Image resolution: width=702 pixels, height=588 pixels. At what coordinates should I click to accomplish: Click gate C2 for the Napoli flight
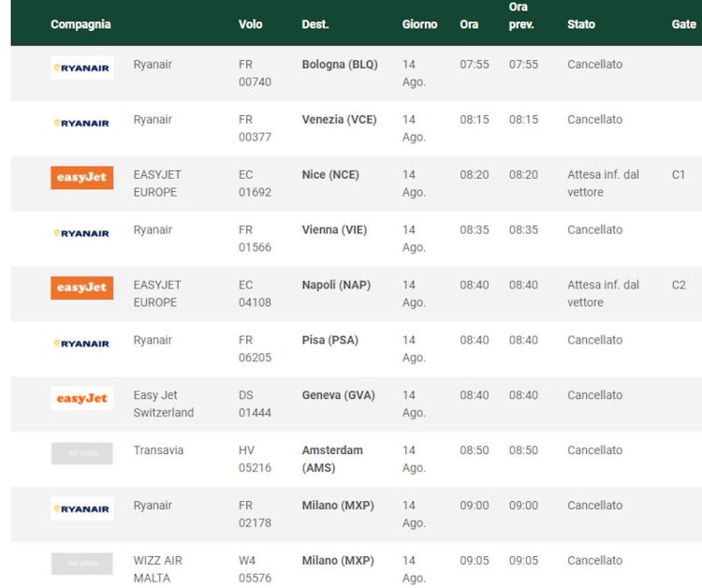[679, 285]
